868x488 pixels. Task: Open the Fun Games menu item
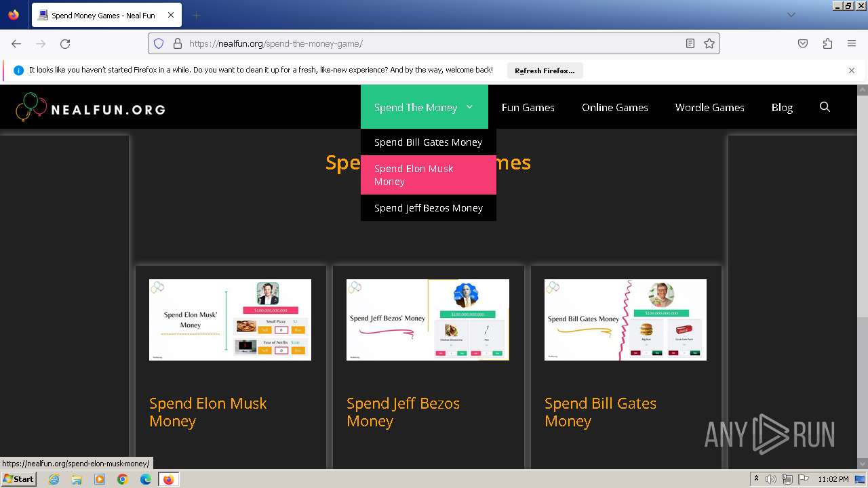click(528, 107)
